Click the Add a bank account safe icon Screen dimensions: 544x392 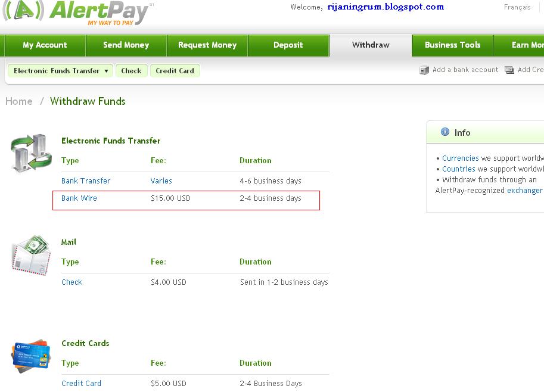point(424,70)
